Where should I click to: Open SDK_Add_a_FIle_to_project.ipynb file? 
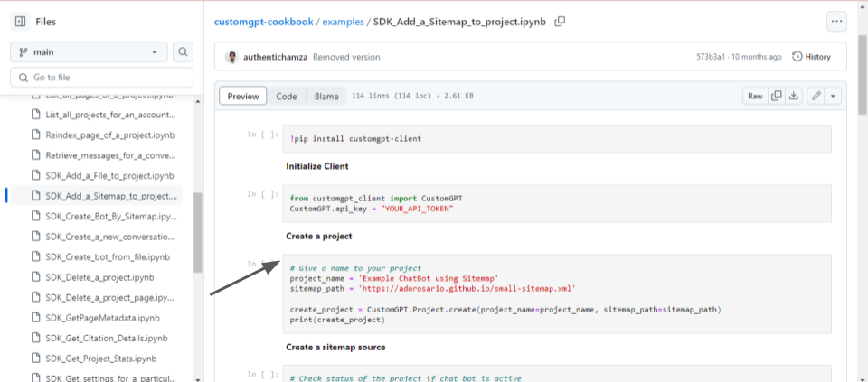click(x=109, y=176)
